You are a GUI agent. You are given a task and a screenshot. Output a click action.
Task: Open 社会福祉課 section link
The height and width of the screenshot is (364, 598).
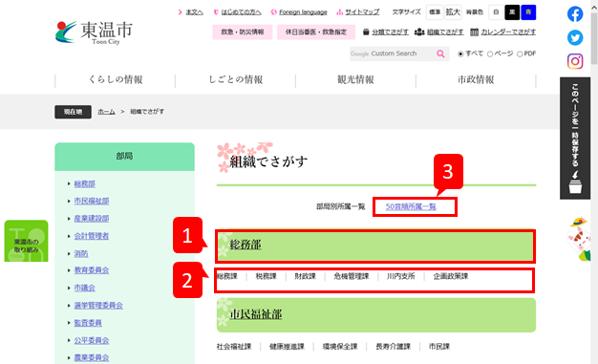pyautogui.click(x=234, y=347)
